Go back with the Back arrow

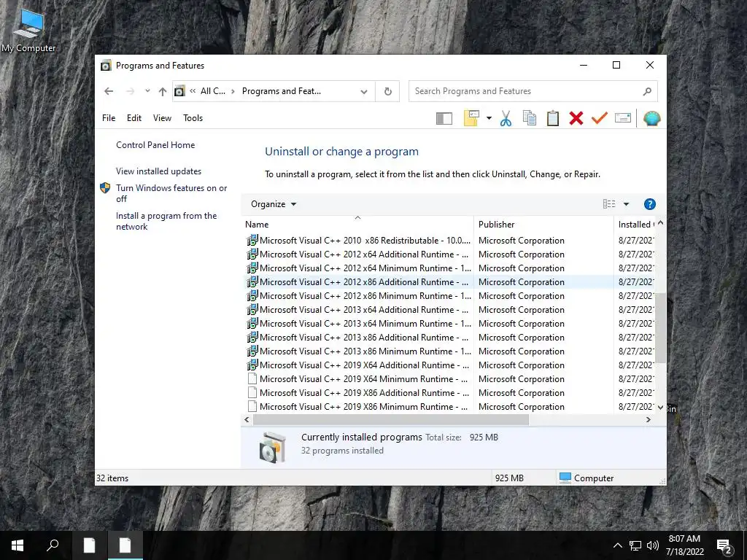pyautogui.click(x=109, y=91)
